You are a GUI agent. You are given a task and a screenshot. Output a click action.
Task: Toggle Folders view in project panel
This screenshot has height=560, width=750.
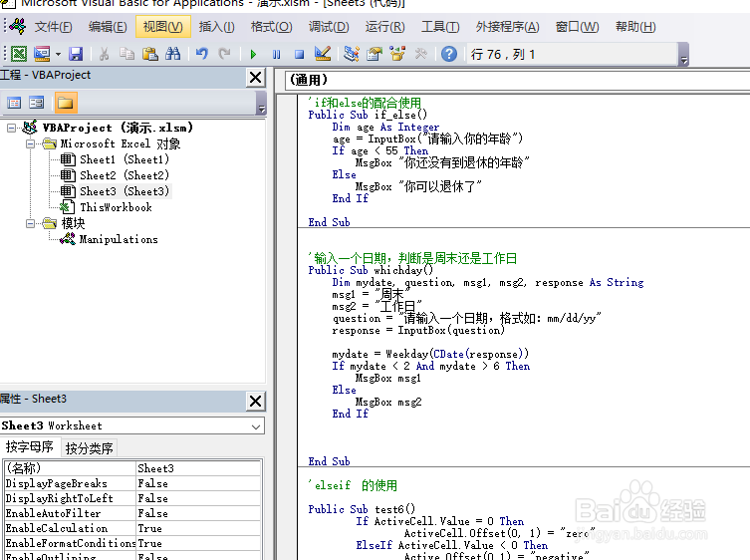pyautogui.click(x=66, y=103)
